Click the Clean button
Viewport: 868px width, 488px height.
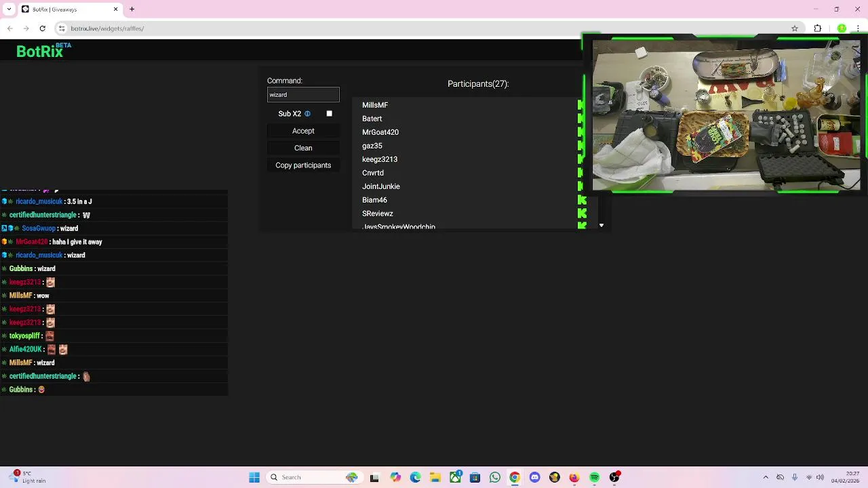(303, 148)
